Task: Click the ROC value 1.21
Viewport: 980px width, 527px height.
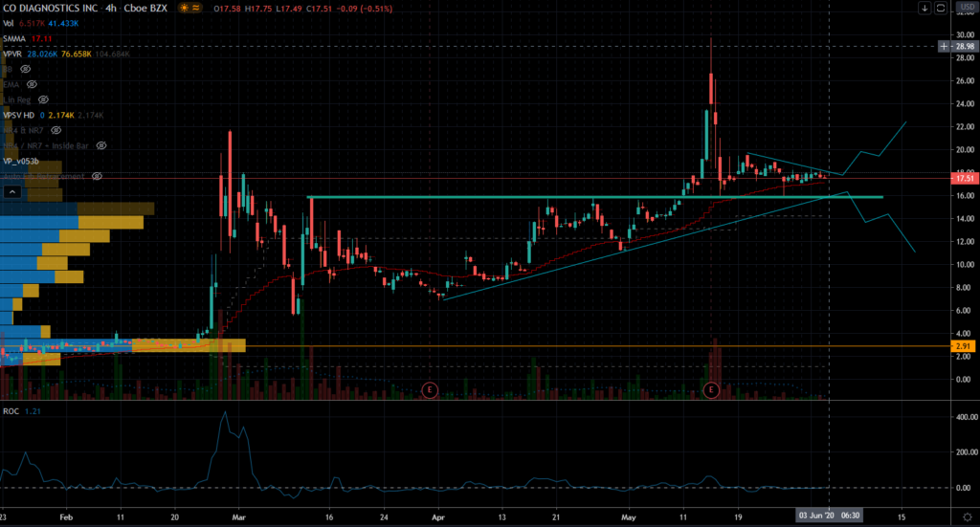Action: pyautogui.click(x=33, y=411)
